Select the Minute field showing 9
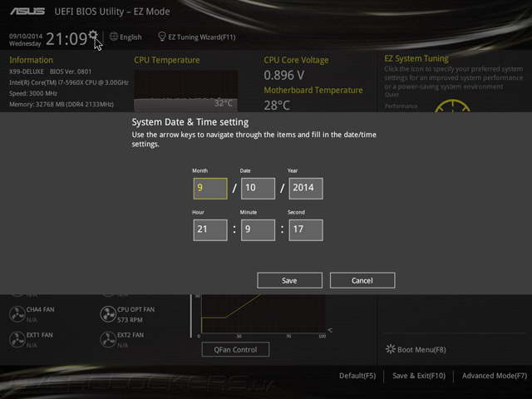Image resolution: width=532 pixels, height=399 pixels. pos(259,230)
